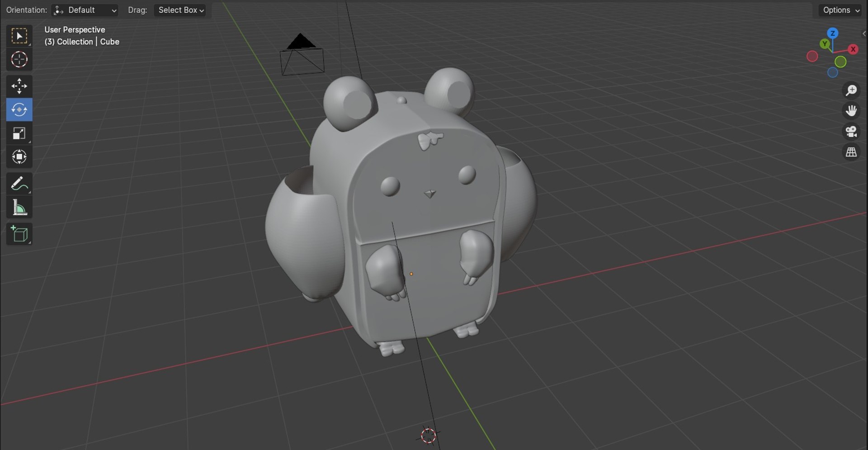Viewport: 868px width, 450px height.
Task: Click the negative Z blue gizmo circle
Action: pos(832,73)
